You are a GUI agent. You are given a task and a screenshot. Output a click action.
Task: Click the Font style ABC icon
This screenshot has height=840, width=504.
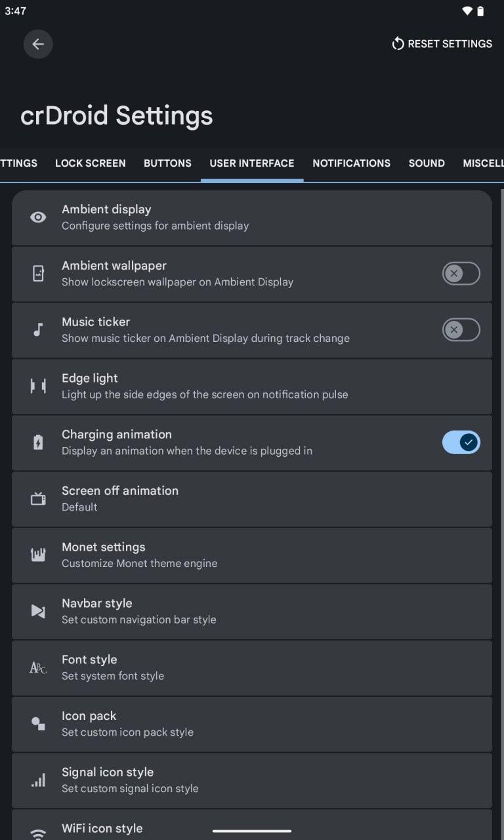38,667
